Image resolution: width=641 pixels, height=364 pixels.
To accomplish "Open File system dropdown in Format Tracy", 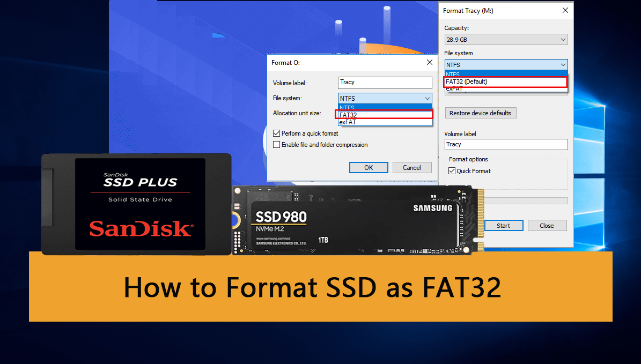I will 506,65.
